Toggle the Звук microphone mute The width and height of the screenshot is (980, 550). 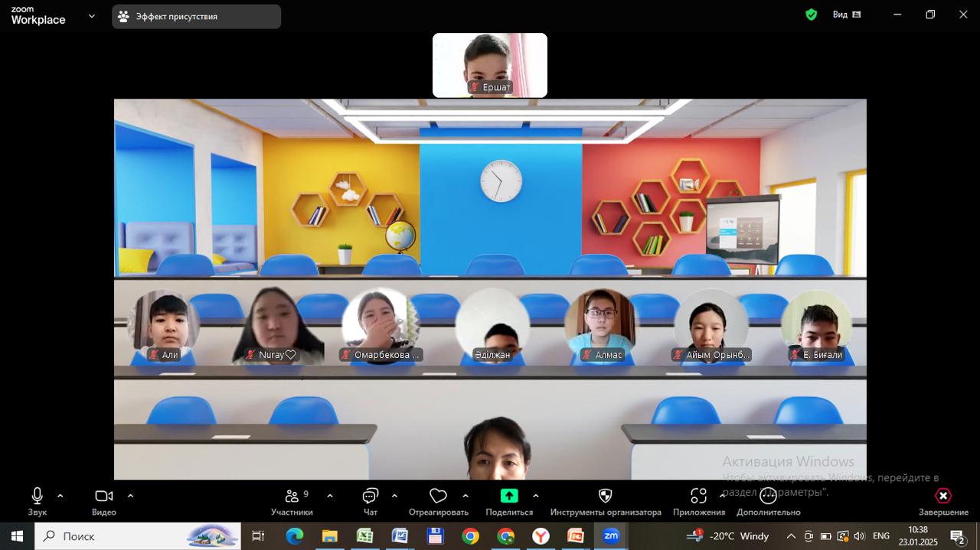point(37,496)
